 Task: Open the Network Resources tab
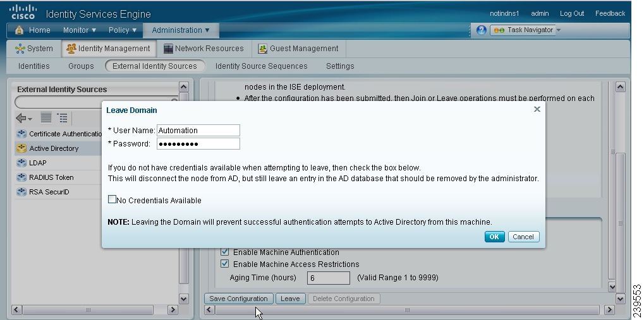204,49
